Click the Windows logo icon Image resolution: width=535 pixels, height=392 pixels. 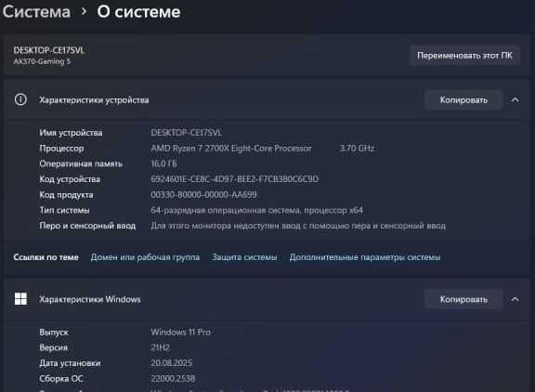click(x=20, y=299)
